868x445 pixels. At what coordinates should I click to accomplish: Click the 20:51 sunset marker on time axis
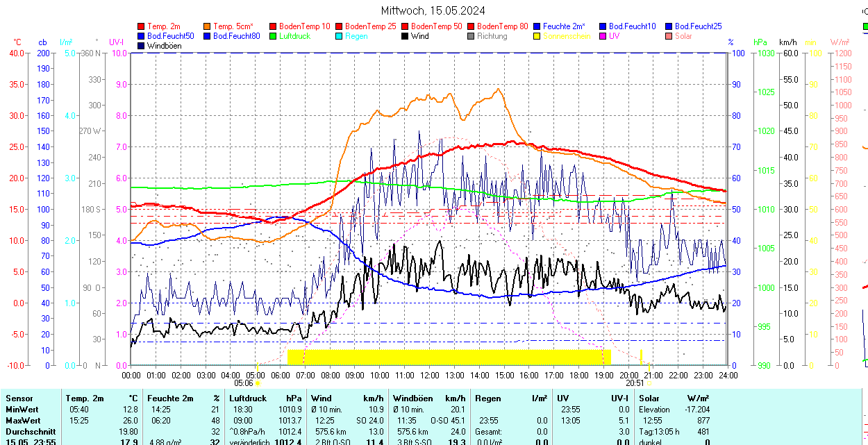tap(635, 383)
